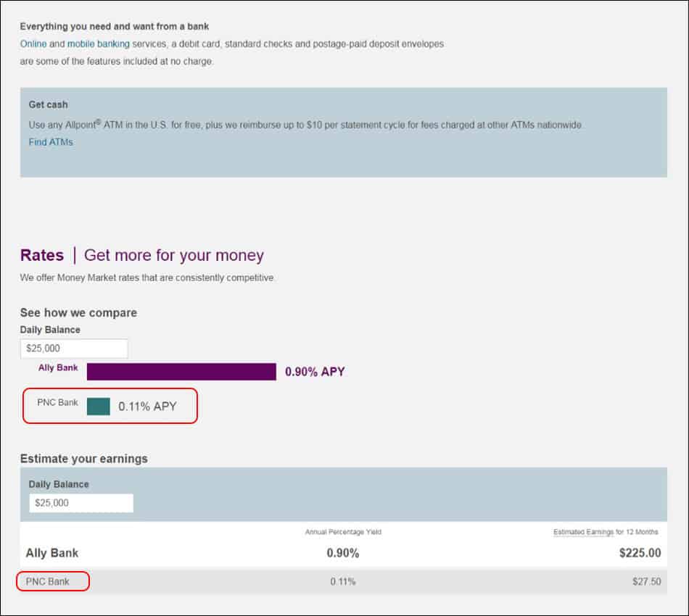Screen dimensions: 689x616
Task: Click the 'Estimate your earnings' heading
Action: point(84,459)
